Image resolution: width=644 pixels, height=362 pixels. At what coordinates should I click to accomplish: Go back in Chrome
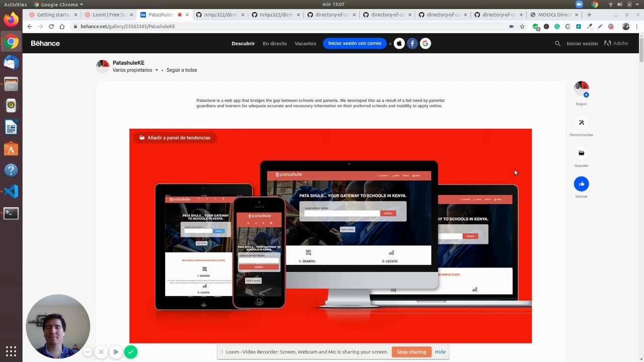30,26
